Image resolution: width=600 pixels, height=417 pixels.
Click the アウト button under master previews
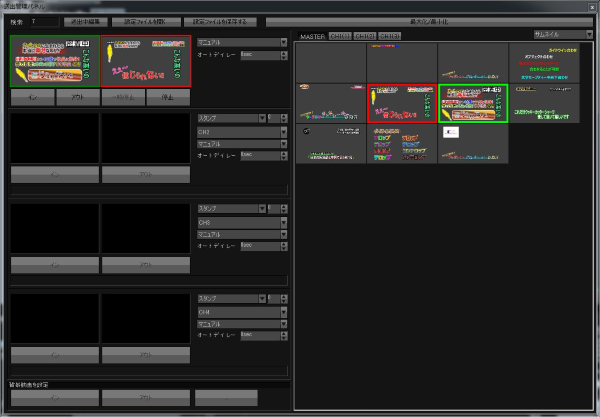78,97
